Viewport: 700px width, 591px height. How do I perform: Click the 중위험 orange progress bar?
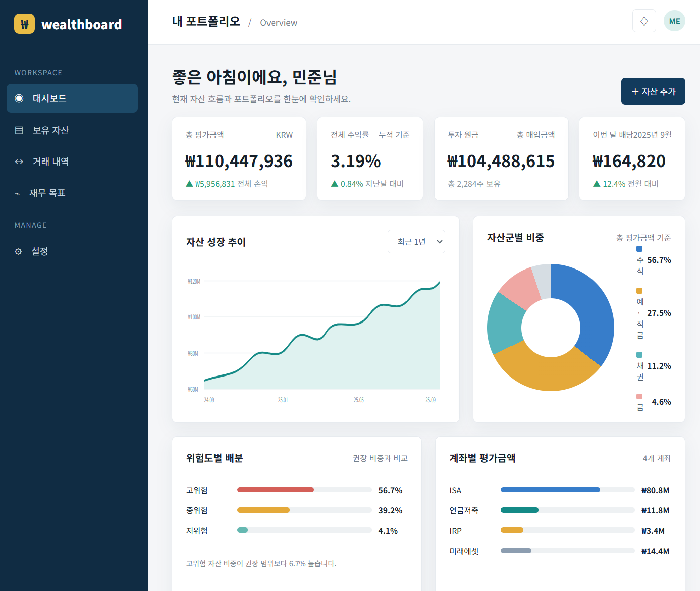(x=263, y=510)
